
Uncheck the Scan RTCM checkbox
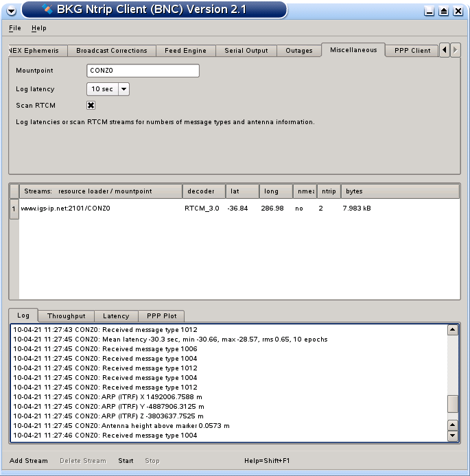[91, 105]
